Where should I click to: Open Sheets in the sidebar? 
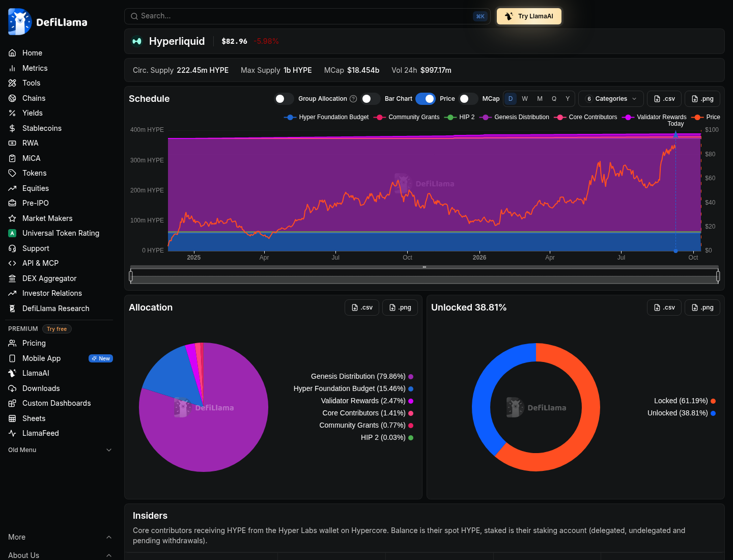34,418
